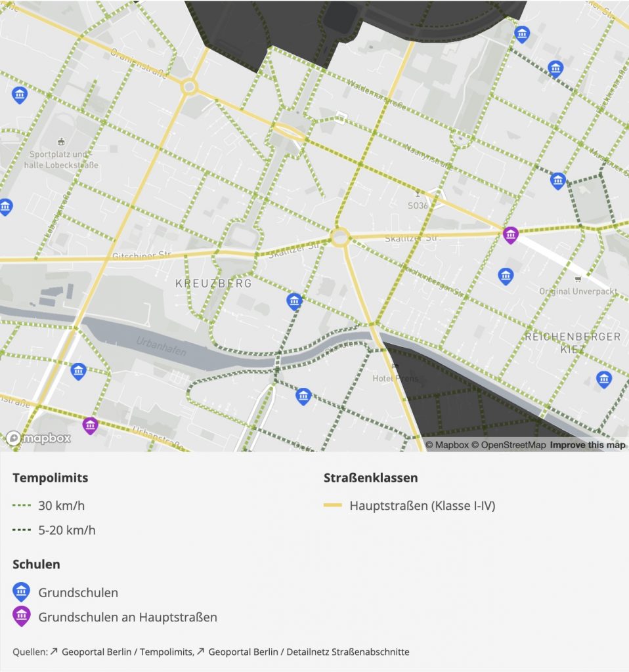Click the © Mapbox attribution link
This screenshot has height=672, width=629.
click(447, 445)
